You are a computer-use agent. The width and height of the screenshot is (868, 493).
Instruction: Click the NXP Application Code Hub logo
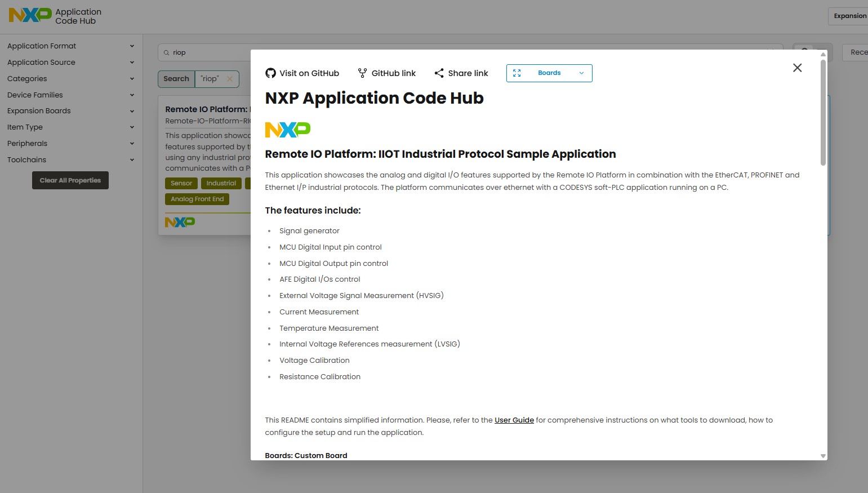click(x=55, y=16)
